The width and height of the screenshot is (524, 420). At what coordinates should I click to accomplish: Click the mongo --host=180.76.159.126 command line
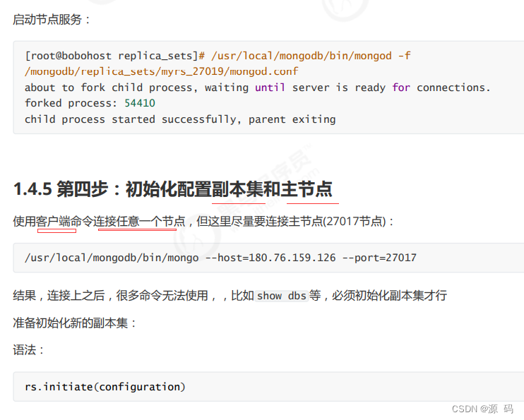point(220,258)
